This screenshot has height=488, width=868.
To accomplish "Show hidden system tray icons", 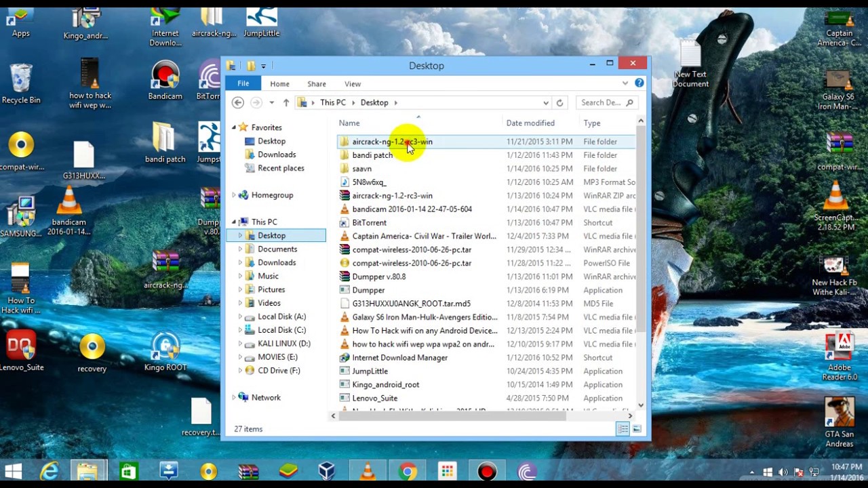I will pyautogui.click(x=751, y=472).
